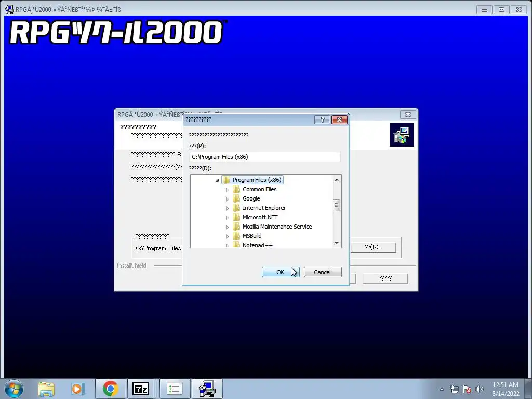This screenshot has width=532, height=399.
Task: Expand the Google folder node
Action: point(228,199)
